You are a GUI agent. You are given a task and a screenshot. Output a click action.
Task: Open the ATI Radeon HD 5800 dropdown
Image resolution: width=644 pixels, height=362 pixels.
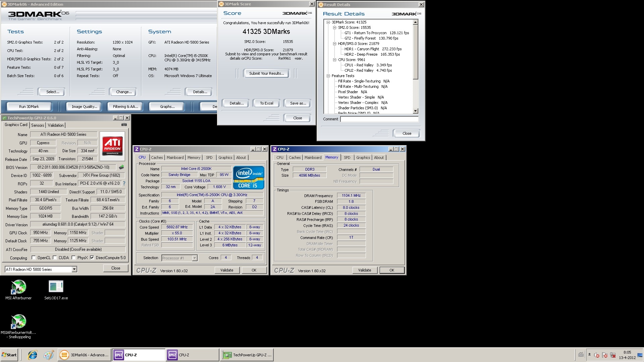74,269
